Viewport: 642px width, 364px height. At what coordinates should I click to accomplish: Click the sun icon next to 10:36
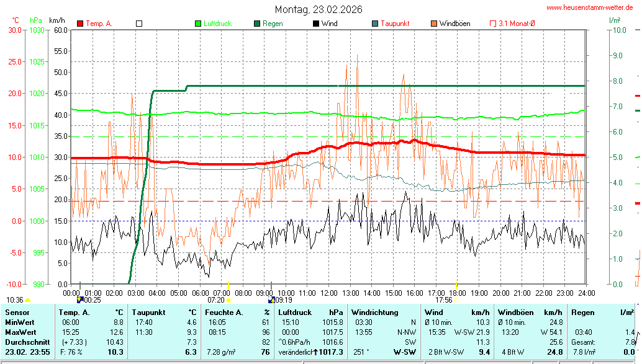pos(28,300)
